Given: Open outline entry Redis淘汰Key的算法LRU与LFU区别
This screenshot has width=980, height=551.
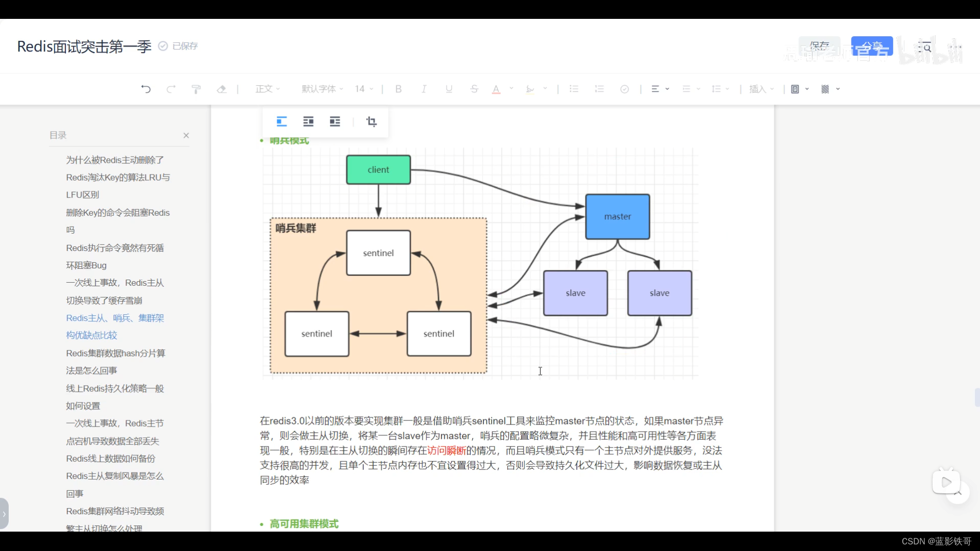Looking at the screenshot, I should (118, 186).
